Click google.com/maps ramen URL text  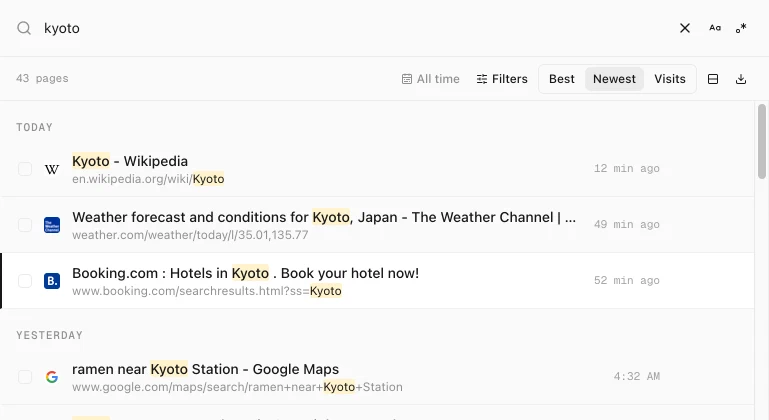tap(237, 387)
